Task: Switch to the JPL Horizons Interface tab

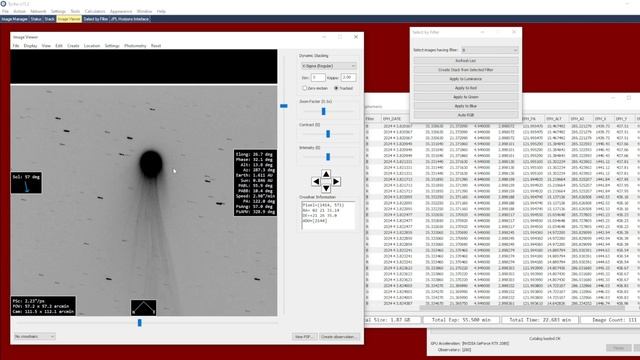Action: coord(130,19)
